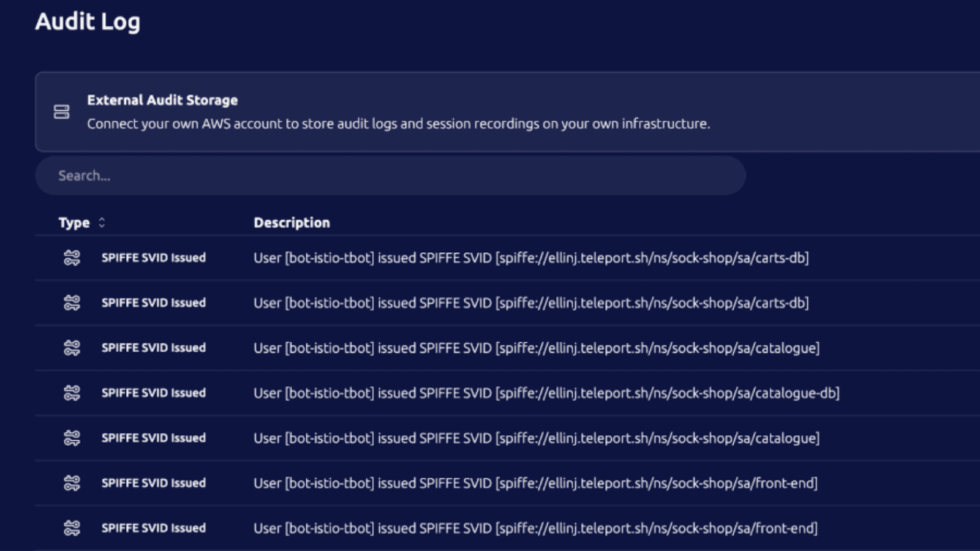Viewport: 980px width, 551px height.
Task: Select the catalogue-db SVID description text
Action: 546,393
